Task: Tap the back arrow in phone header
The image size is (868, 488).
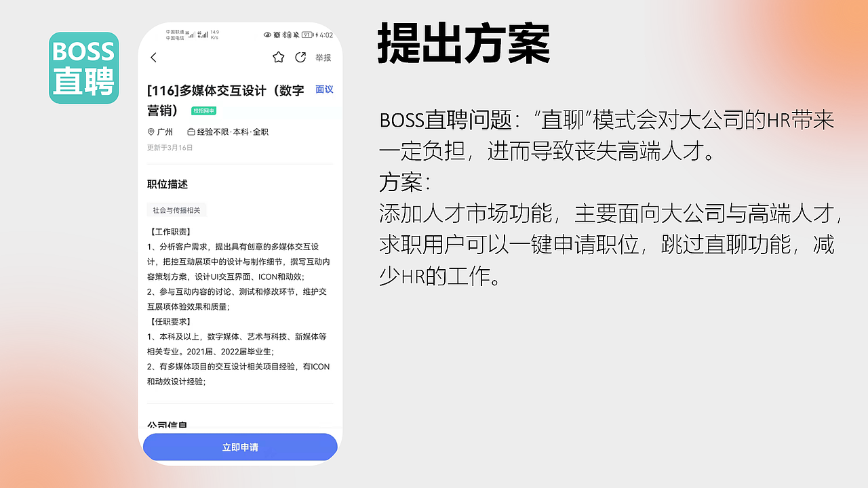Action: tap(153, 58)
